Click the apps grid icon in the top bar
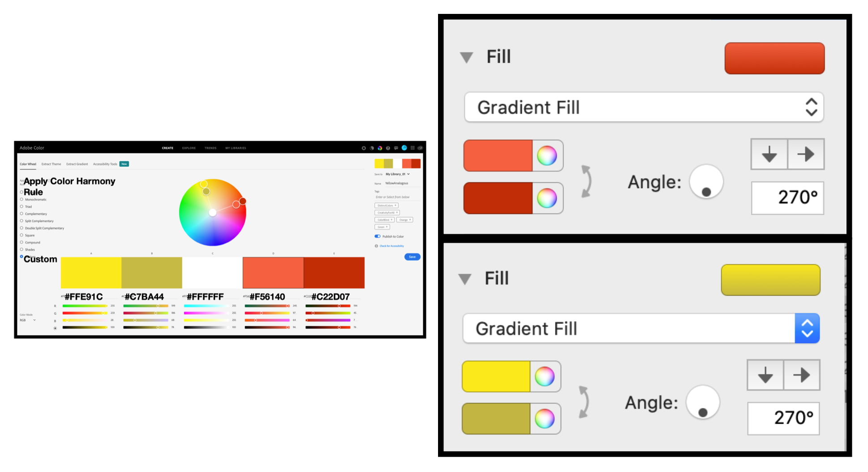The width and height of the screenshot is (868, 472). click(413, 148)
